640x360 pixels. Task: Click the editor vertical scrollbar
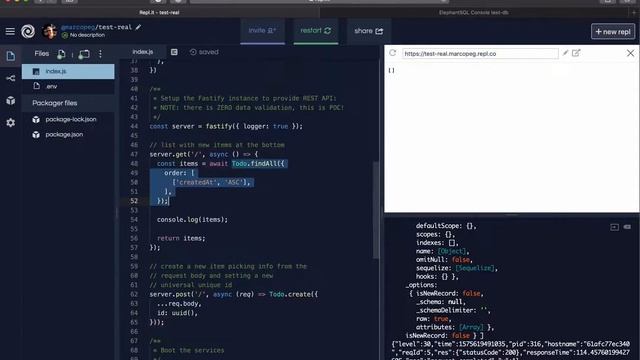pos(376,210)
